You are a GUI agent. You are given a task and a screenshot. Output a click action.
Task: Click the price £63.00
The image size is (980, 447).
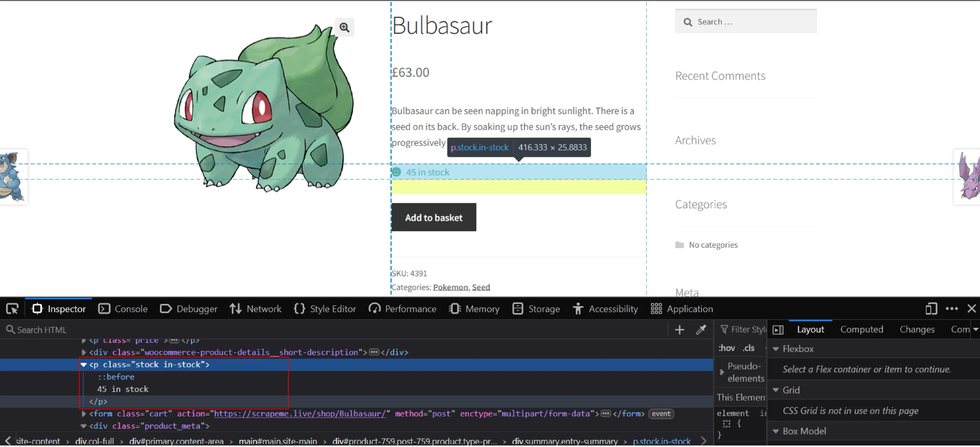(x=410, y=72)
